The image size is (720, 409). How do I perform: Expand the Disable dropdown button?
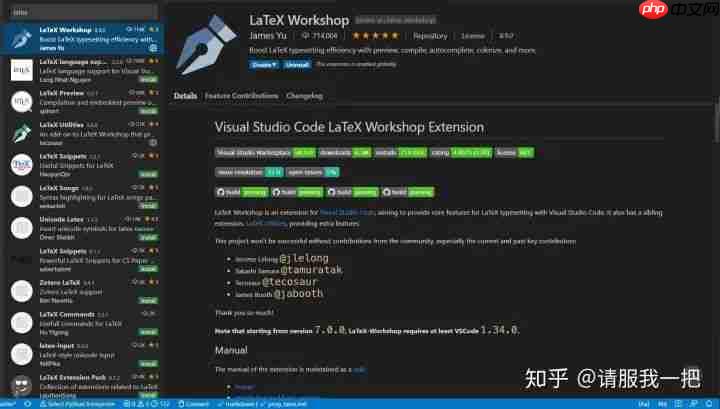[x=264, y=65]
